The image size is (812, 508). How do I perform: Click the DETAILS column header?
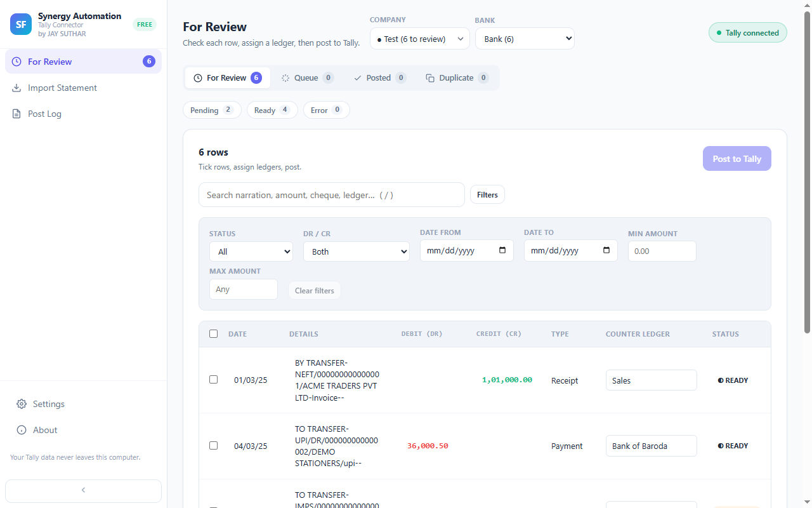[x=304, y=334]
